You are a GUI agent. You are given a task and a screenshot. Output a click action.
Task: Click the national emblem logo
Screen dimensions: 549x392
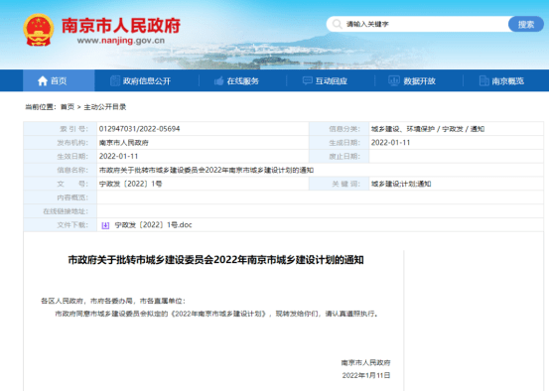(x=39, y=30)
